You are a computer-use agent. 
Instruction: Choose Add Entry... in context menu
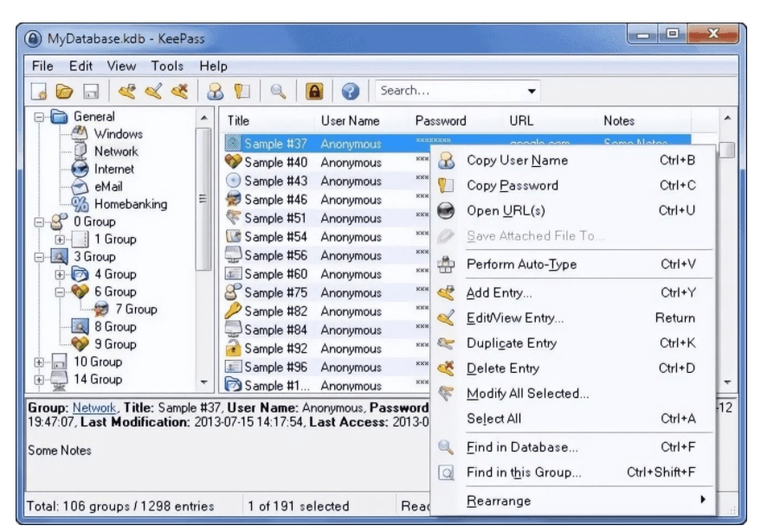[x=572, y=293]
